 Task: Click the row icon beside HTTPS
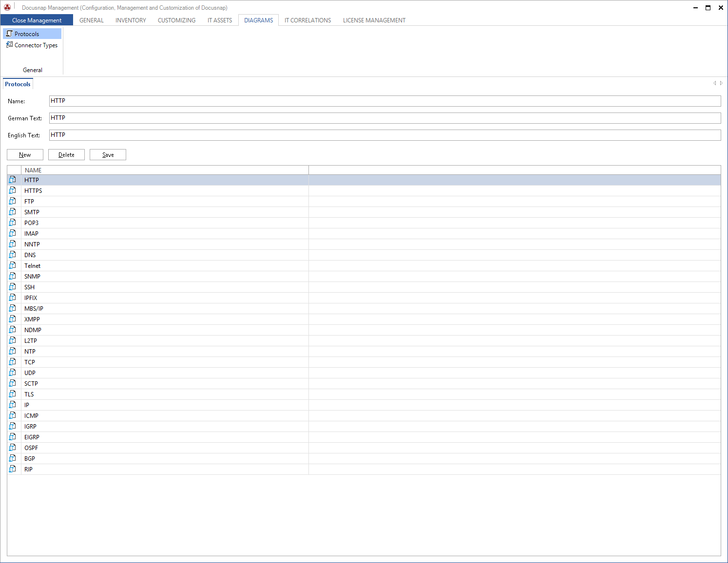[x=13, y=190]
